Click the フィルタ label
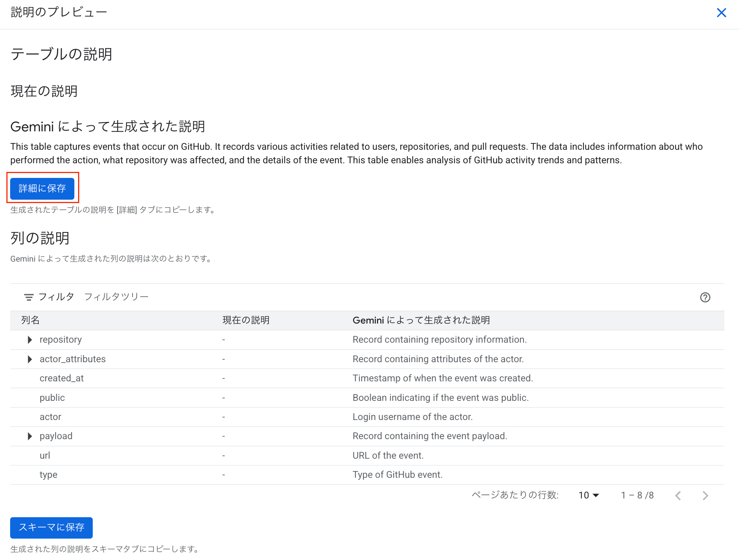739x560 pixels. (56, 297)
